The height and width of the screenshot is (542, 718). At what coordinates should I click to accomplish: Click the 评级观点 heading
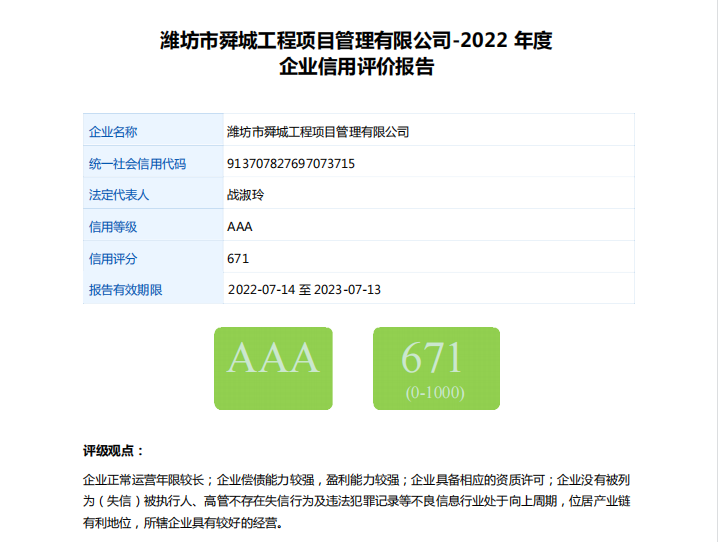pos(114,451)
